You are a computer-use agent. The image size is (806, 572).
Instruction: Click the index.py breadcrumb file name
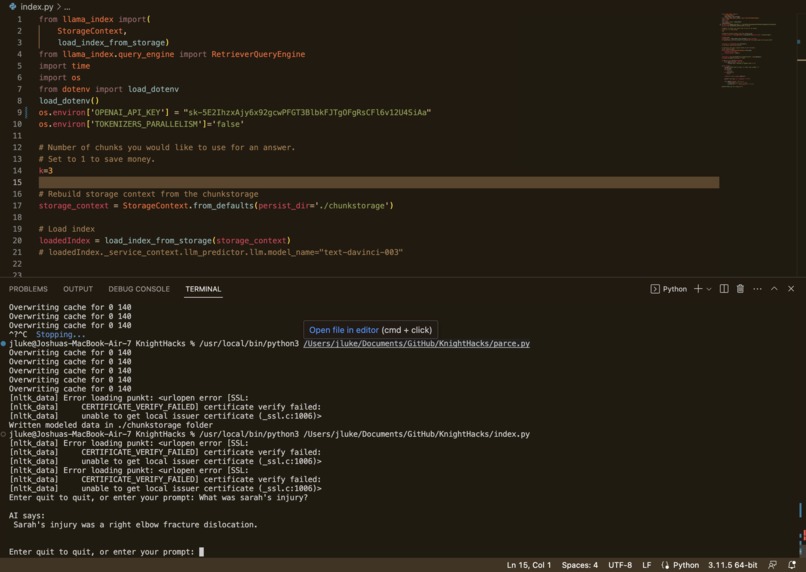(36, 7)
